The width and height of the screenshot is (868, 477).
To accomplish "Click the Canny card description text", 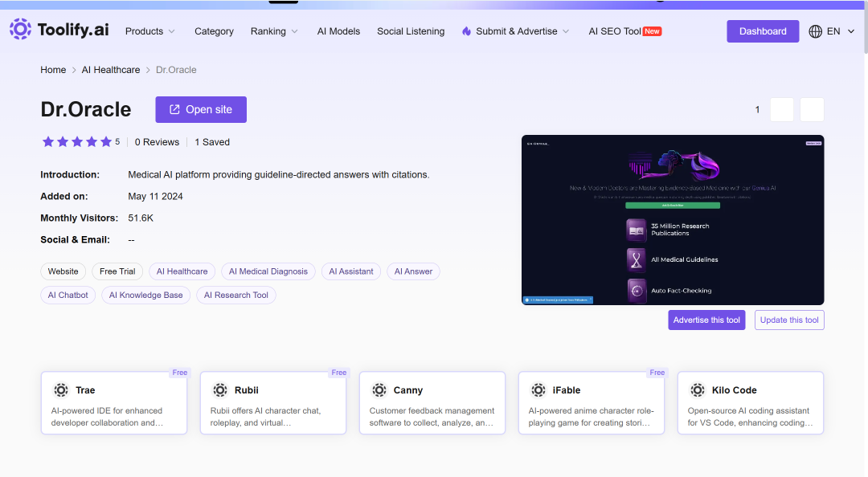I will [432, 417].
